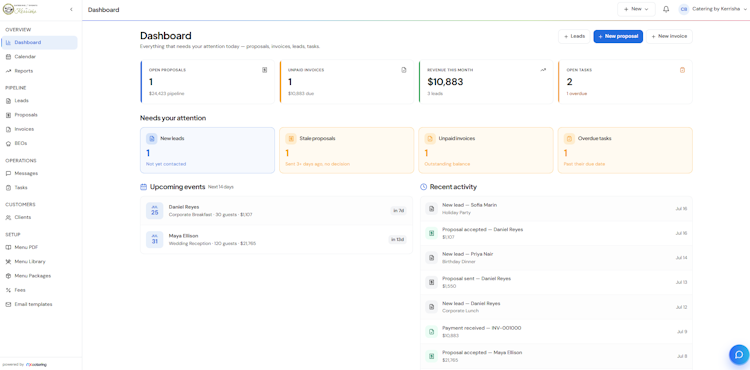Navigate to Invoices in sidebar
Viewport: 750px width, 370px height.
39,129
